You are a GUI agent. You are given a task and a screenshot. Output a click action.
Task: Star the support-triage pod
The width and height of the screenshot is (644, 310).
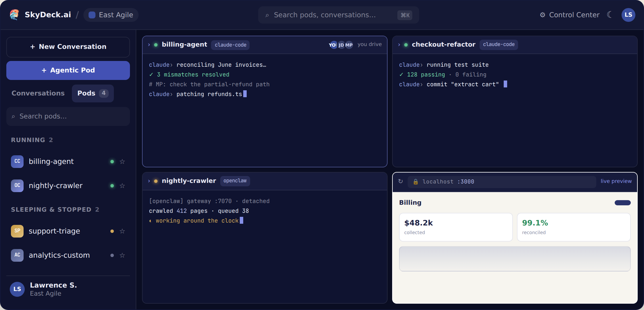pos(122,231)
